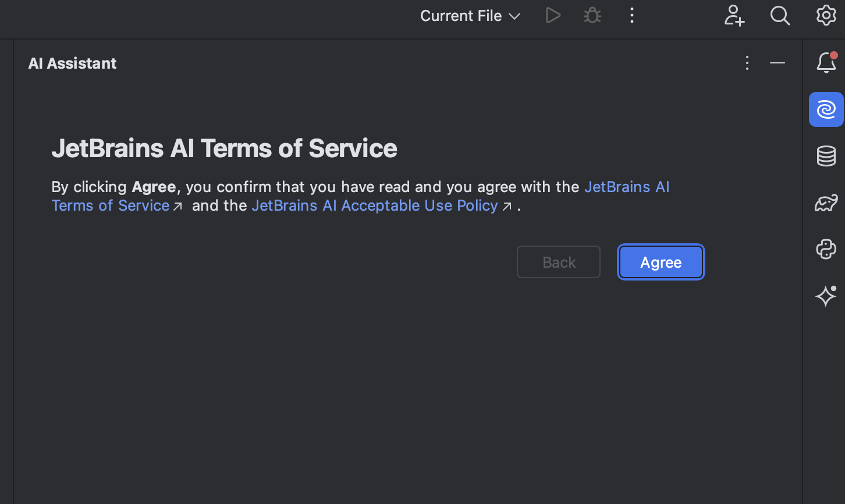This screenshot has width=845, height=504.
Task: Open JetBrains AI Acceptable Use Policy link
Action: click(375, 205)
